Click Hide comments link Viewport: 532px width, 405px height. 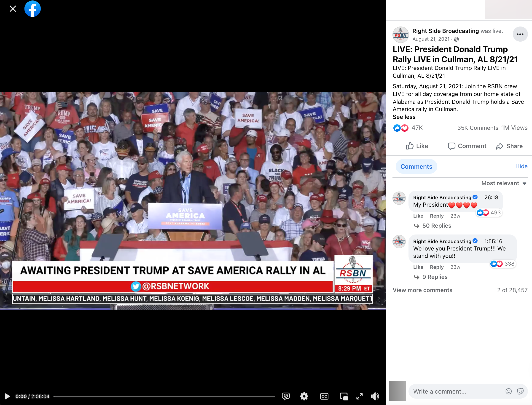521,166
